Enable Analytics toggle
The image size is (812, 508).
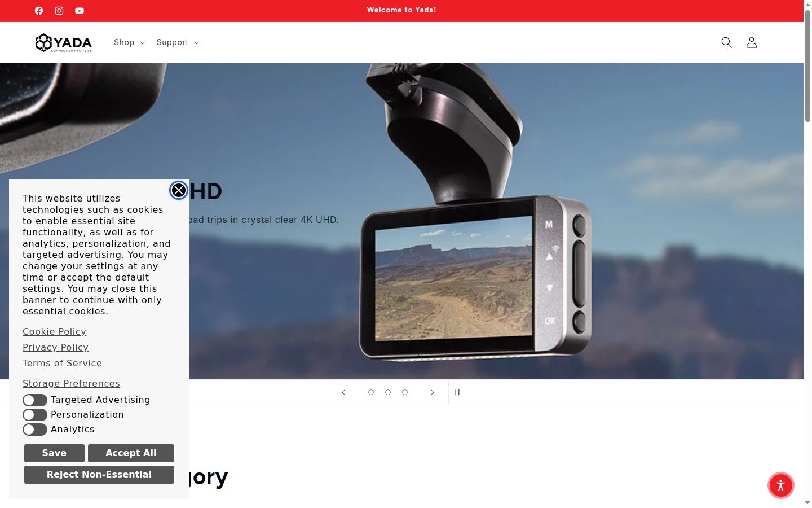tap(35, 430)
